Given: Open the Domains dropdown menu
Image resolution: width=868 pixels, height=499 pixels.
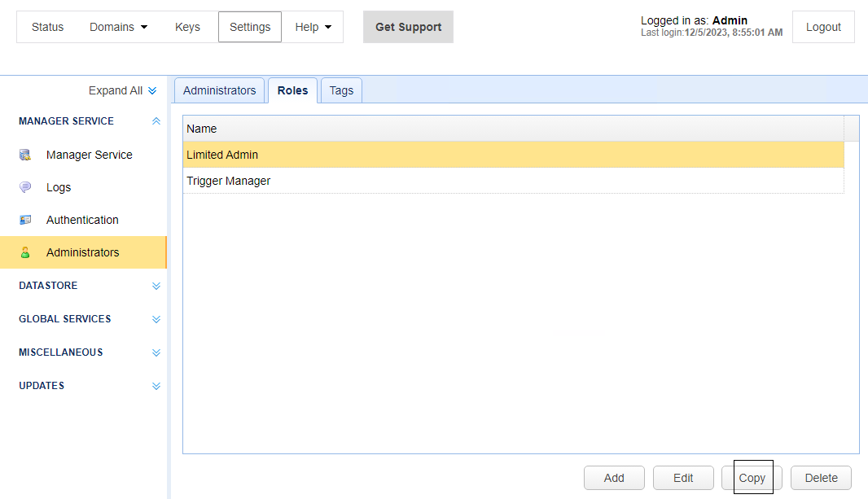Looking at the screenshot, I should (118, 27).
